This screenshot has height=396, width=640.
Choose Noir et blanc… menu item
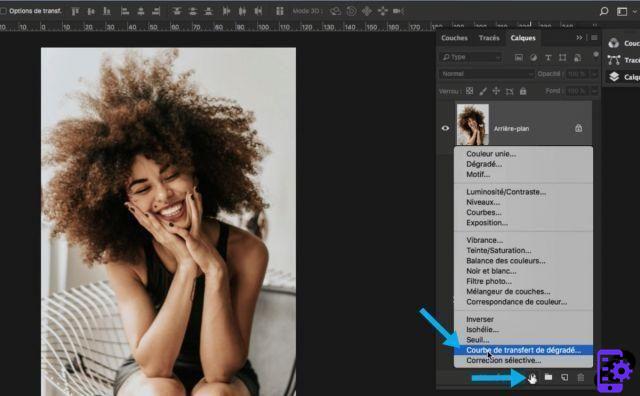[x=523, y=271]
